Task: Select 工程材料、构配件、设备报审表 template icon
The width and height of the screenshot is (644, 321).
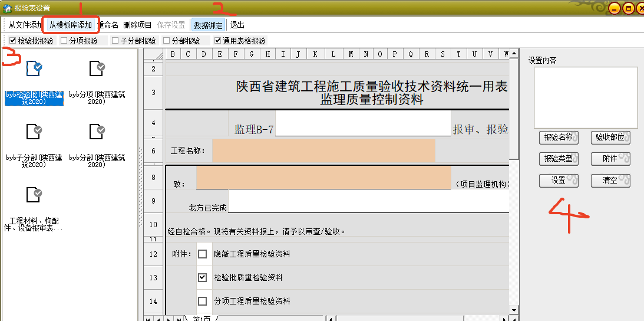Action: point(34,194)
